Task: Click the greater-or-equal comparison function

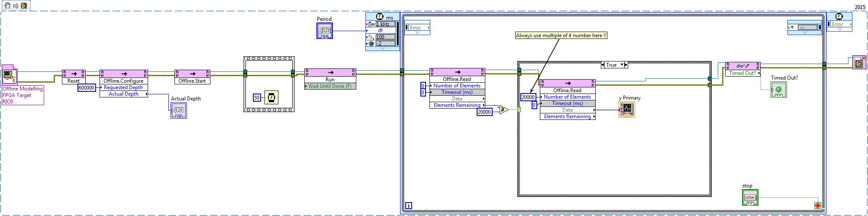Action: click(503, 110)
